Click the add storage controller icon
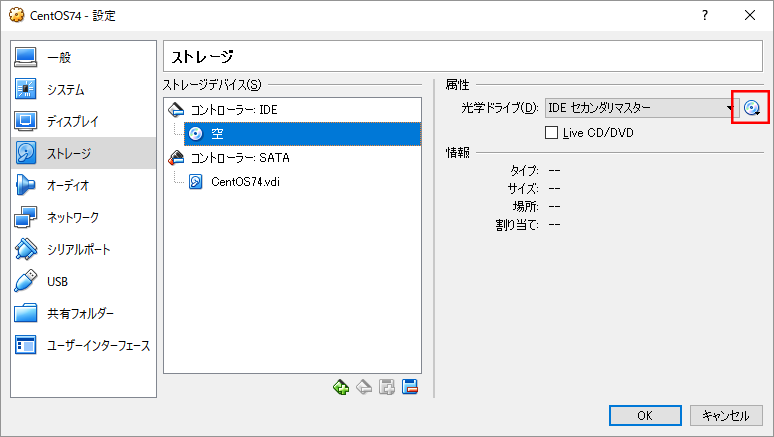 pos(341,387)
